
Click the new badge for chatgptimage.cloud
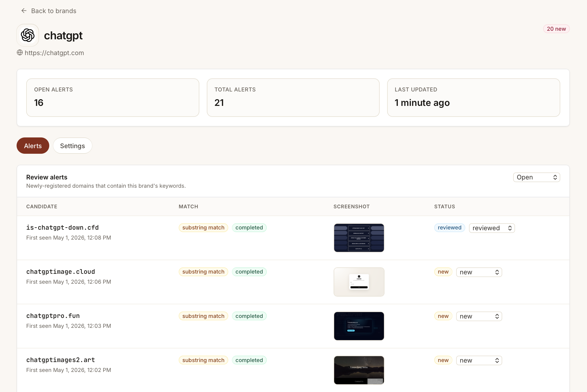click(443, 272)
